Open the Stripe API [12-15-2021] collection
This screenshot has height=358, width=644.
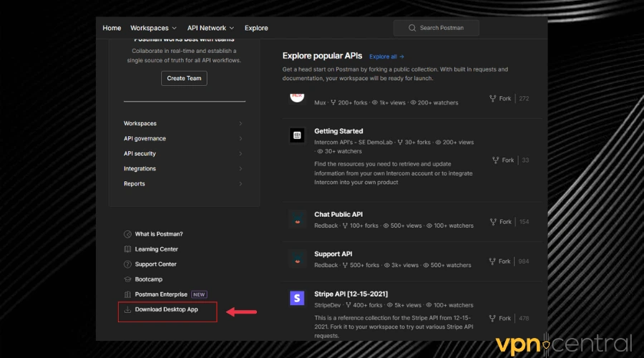click(351, 294)
